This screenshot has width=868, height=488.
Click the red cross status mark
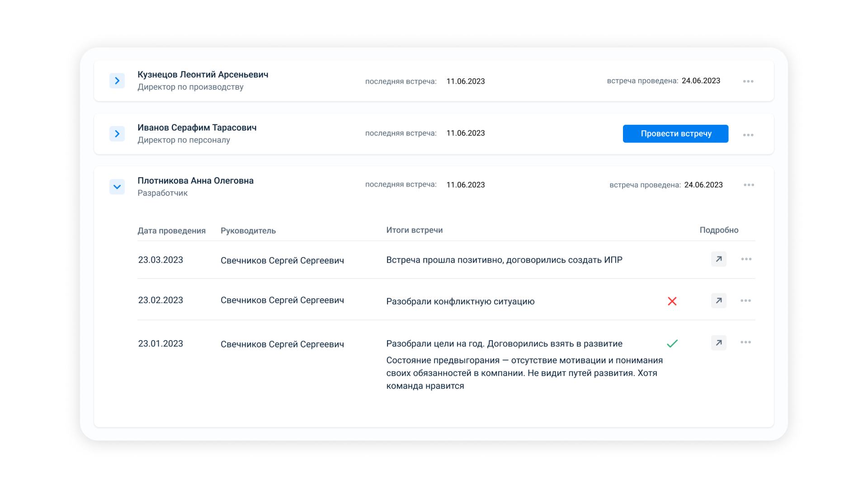672,301
